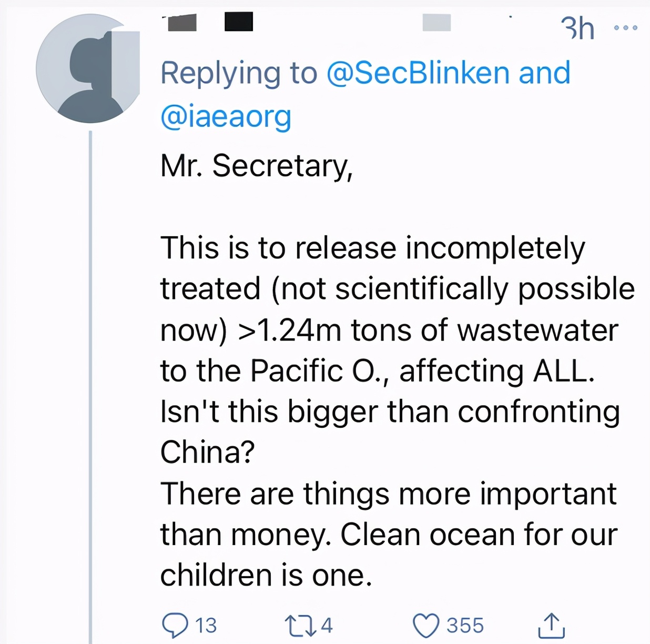Click the 355 likes count
650x644 pixels.
click(465, 626)
